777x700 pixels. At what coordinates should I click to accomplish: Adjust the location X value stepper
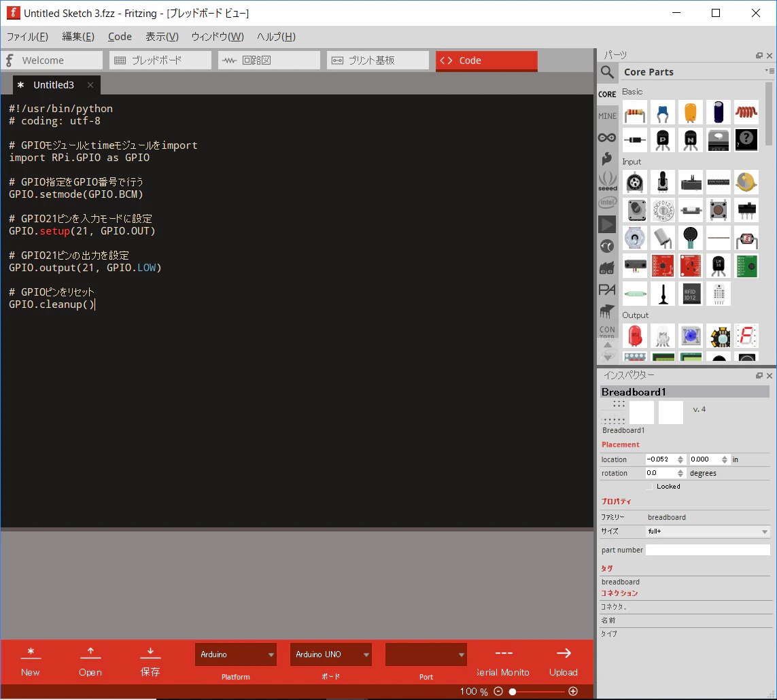point(680,459)
